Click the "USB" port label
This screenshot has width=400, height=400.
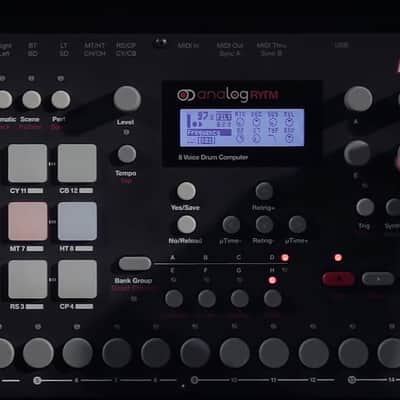coord(342,45)
